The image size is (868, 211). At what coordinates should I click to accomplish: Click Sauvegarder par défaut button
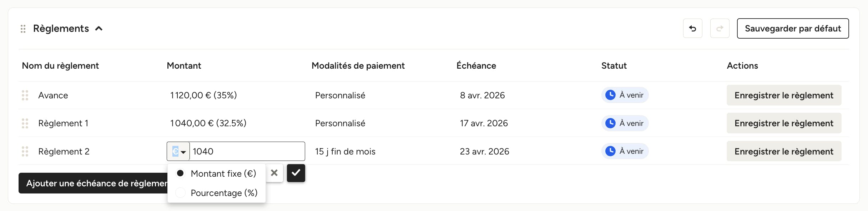click(x=793, y=28)
